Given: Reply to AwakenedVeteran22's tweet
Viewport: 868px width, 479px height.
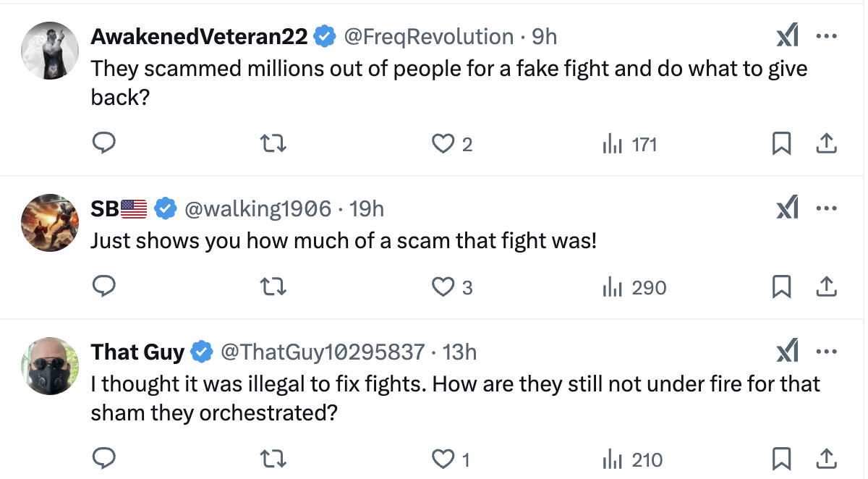Looking at the screenshot, I should (105, 144).
